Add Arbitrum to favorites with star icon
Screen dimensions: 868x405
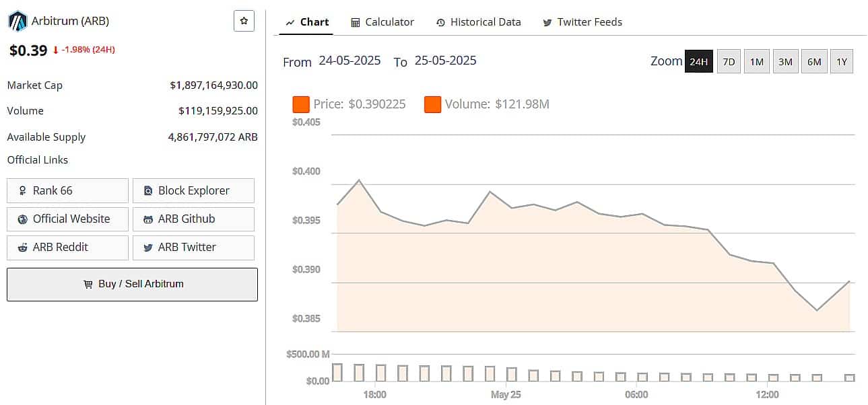click(244, 21)
